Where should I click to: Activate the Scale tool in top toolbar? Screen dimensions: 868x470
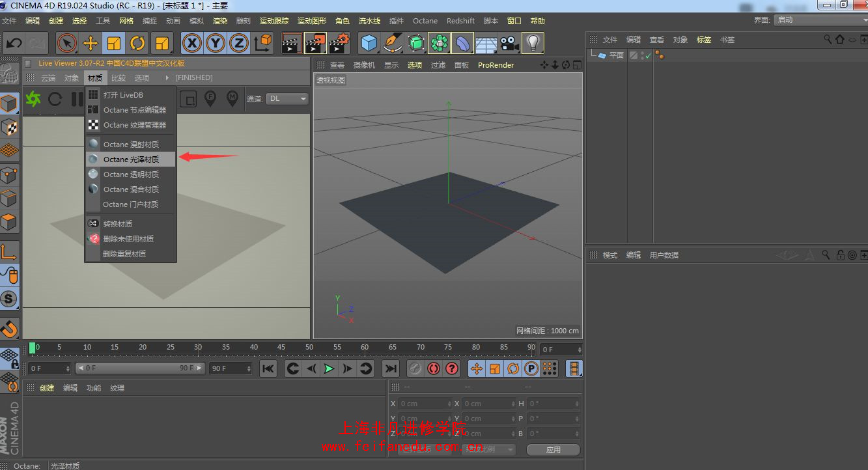(114, 44)
